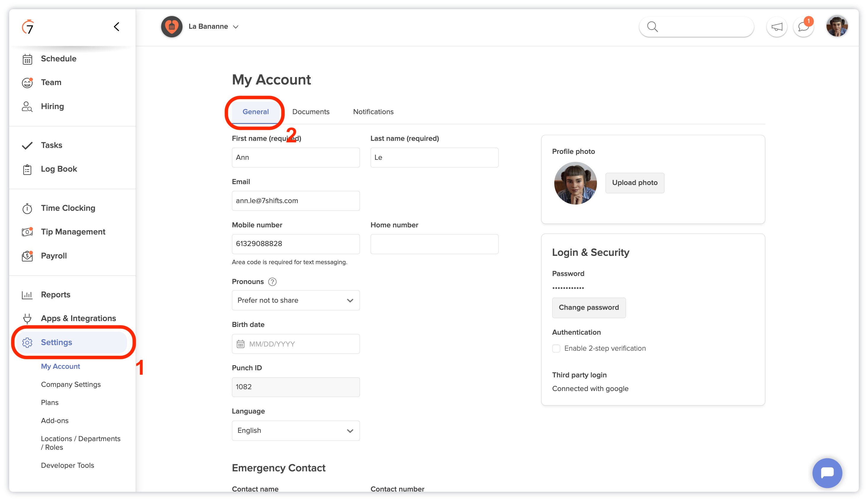Open My Account settings link
Image resolution: width=868 pixels, height=501 pixels.
[60, 366]
